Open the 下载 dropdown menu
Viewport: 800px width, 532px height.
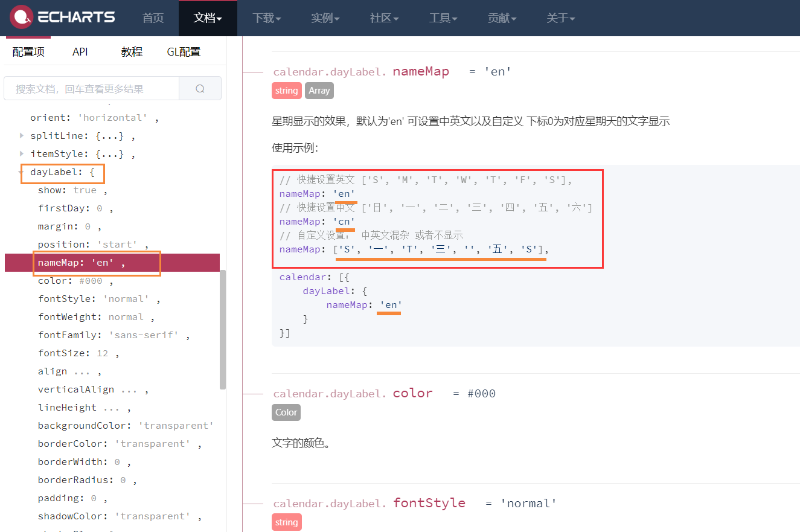point(266,18)
